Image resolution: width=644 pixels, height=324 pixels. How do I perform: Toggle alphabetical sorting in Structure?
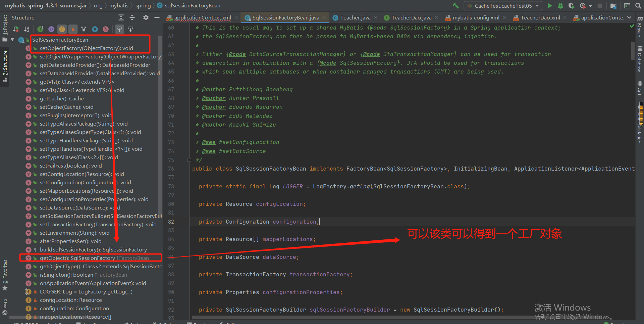26,29
